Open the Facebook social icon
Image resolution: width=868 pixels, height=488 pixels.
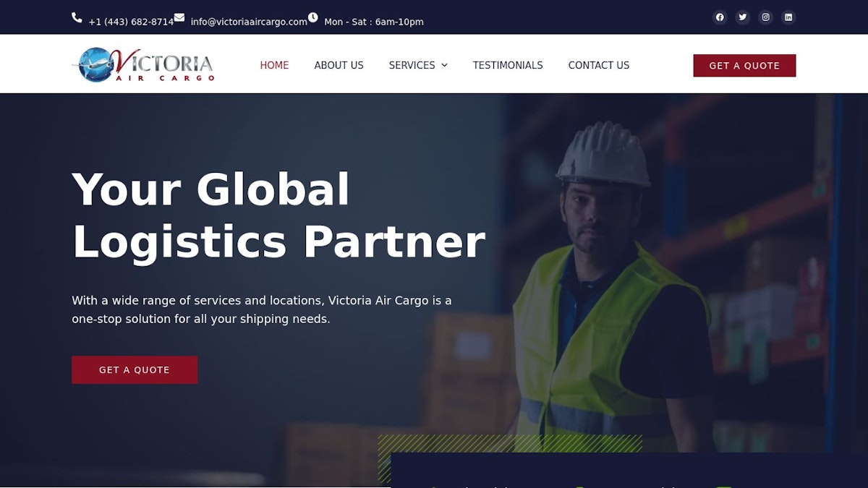[720, 17]
